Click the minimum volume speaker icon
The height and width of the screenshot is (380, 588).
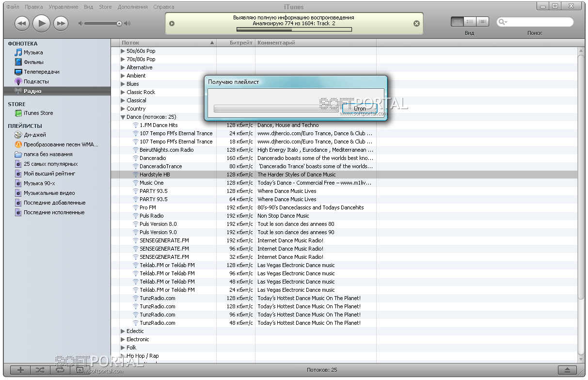pyautogui.click(x=81, y=23)
